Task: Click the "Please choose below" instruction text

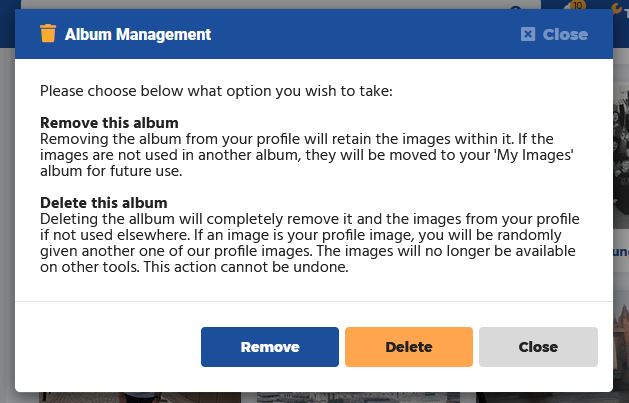Action: coord(216,91)
